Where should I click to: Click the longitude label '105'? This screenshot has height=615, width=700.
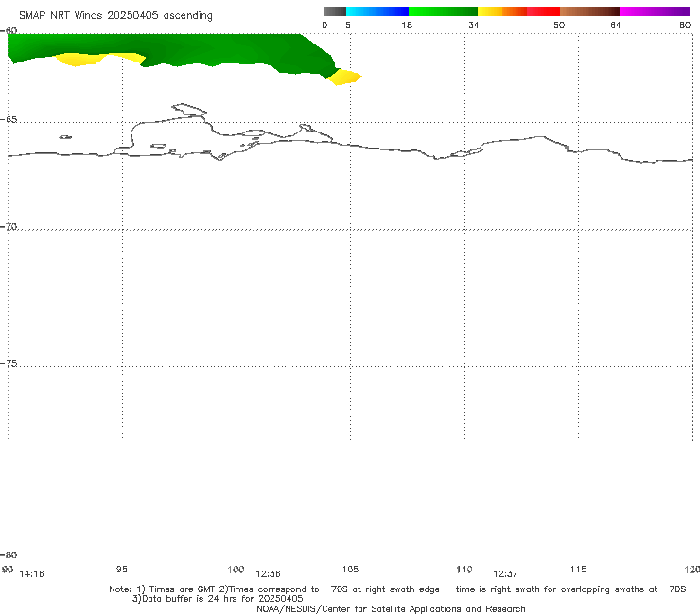(x=350, y=569)
